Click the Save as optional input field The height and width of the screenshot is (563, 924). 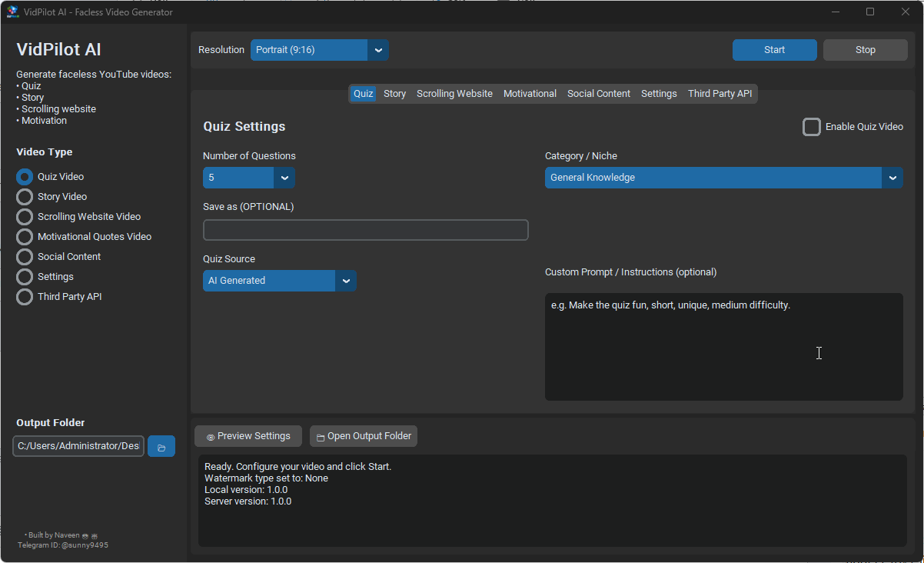click(x=365, y=229)
